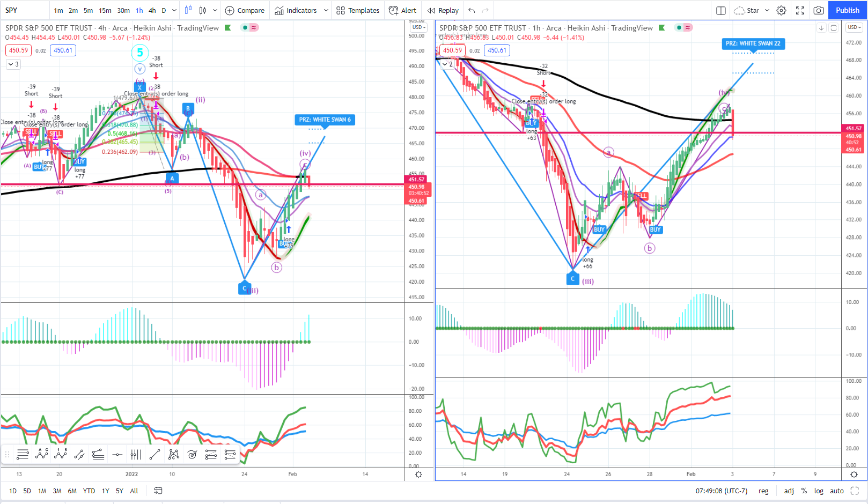Screen dimensions: 868x504
Task: Enter fullscreen mode
Action: (x=800, y=10)
